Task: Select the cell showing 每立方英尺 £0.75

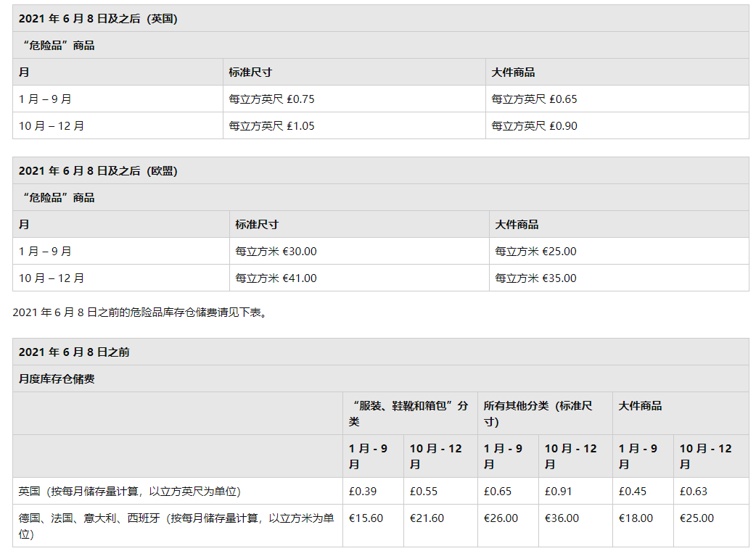Action: tap(268, 99)
